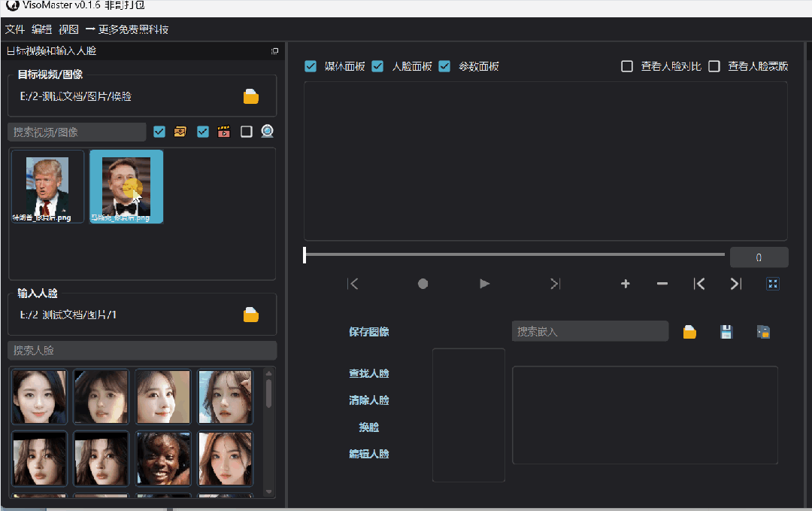812x511 pixels.
Task: Click the timeline slider track
Action: point(514,256)
